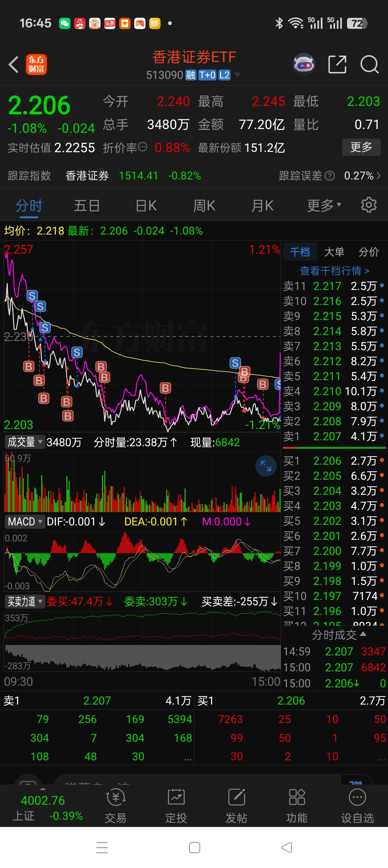Tap the back arrow
The width and height of the screenshot is (388, 868).
(13, 65)
